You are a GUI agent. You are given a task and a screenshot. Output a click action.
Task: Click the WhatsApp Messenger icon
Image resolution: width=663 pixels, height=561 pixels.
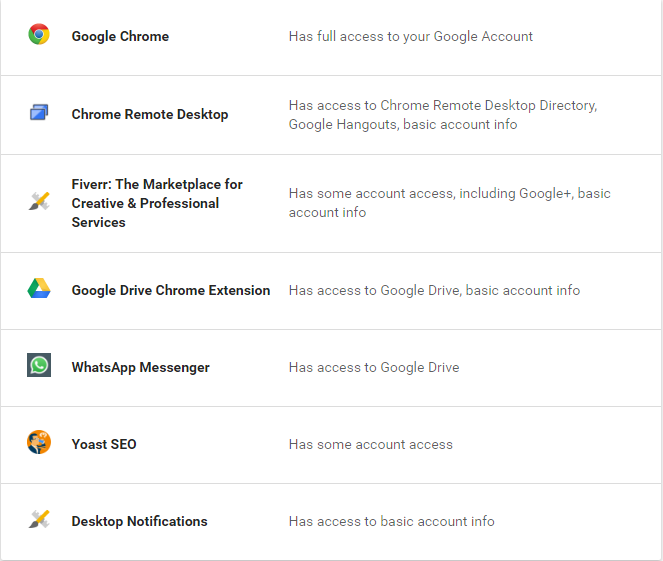click(39, 365)
